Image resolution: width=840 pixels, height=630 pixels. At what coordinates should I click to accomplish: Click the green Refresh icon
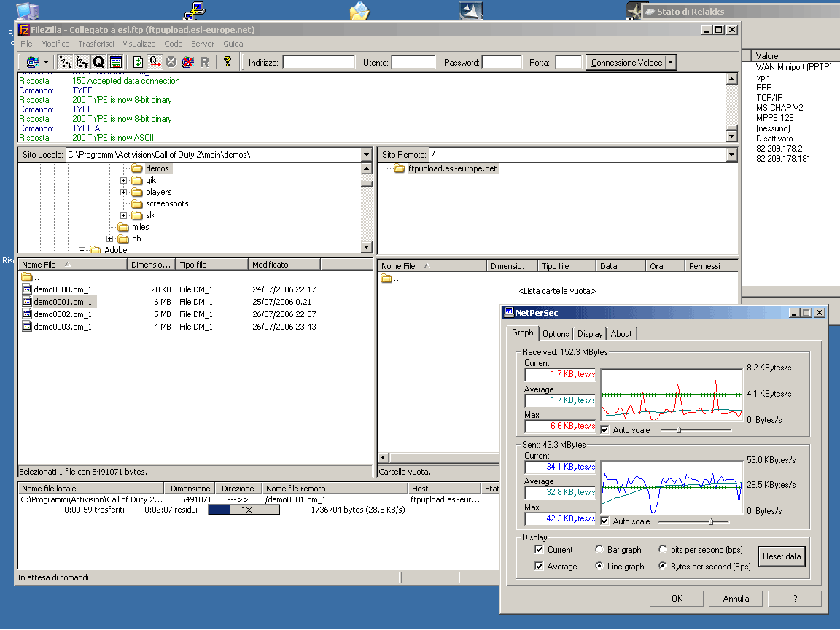pyautogui.click(x=138, y=62)
